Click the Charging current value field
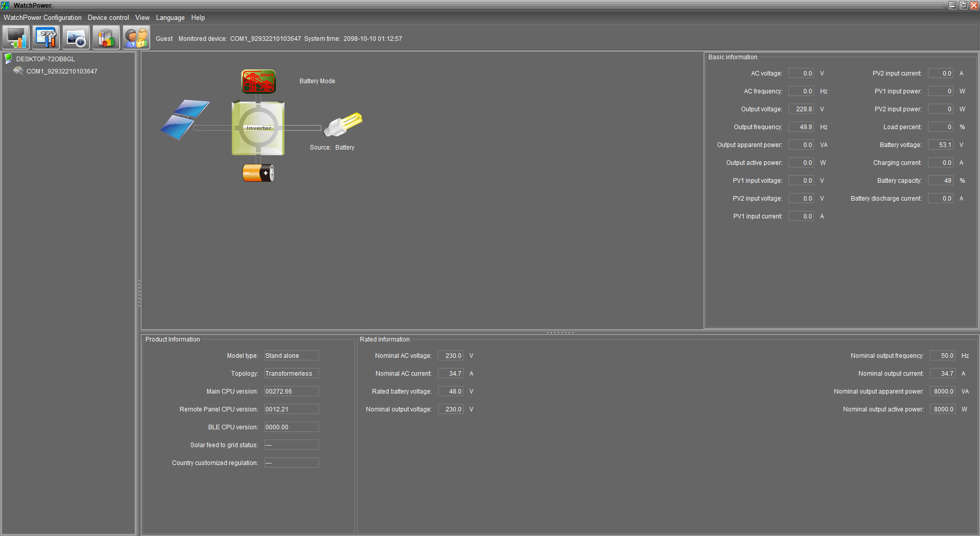This screenshot has width=980, height=536. click(941, 163)
